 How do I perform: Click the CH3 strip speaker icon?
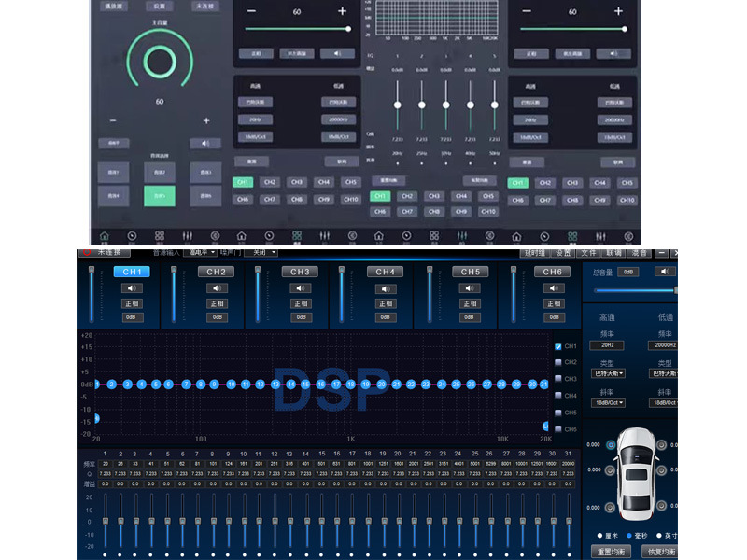[301, 288]
